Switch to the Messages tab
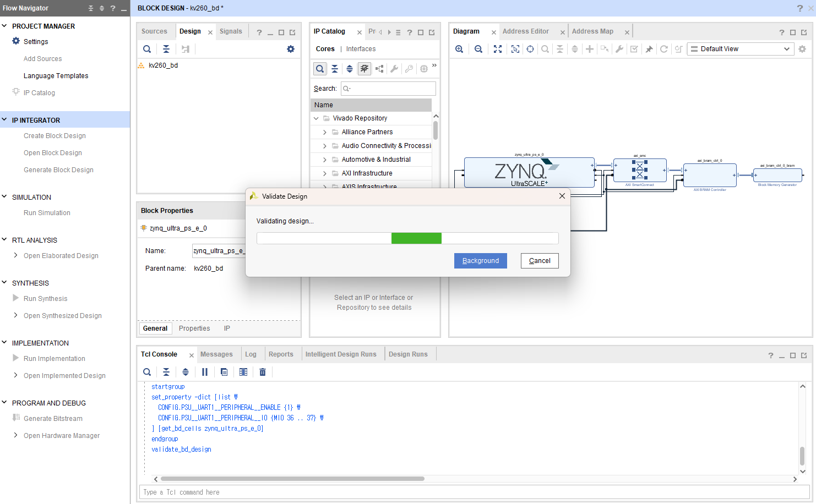Viewport: 816px width, 504px height. click(216, 354)
